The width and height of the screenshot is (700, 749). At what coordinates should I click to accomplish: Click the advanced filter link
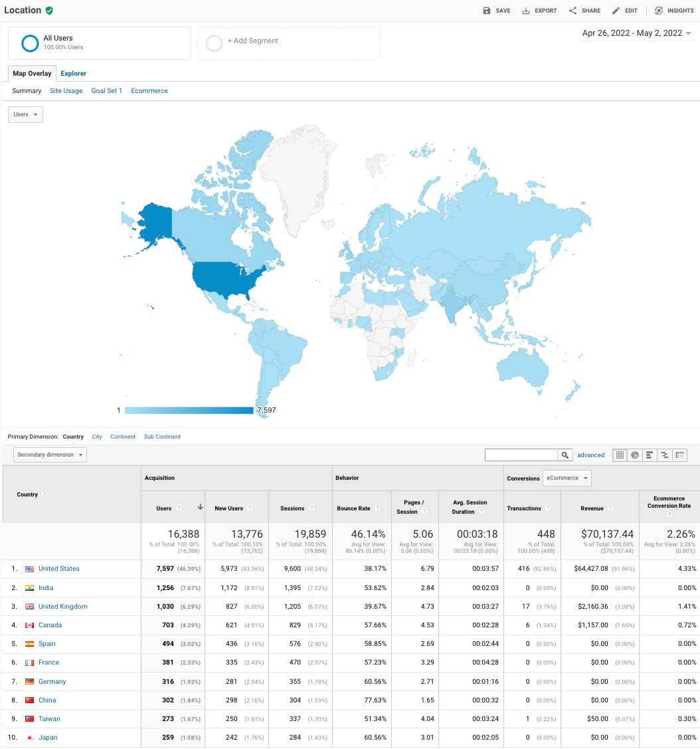pos(590,455)
